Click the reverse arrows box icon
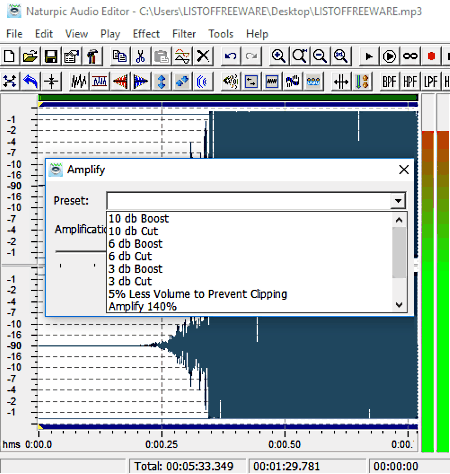 pyautogui.click(x=251, y=81)
